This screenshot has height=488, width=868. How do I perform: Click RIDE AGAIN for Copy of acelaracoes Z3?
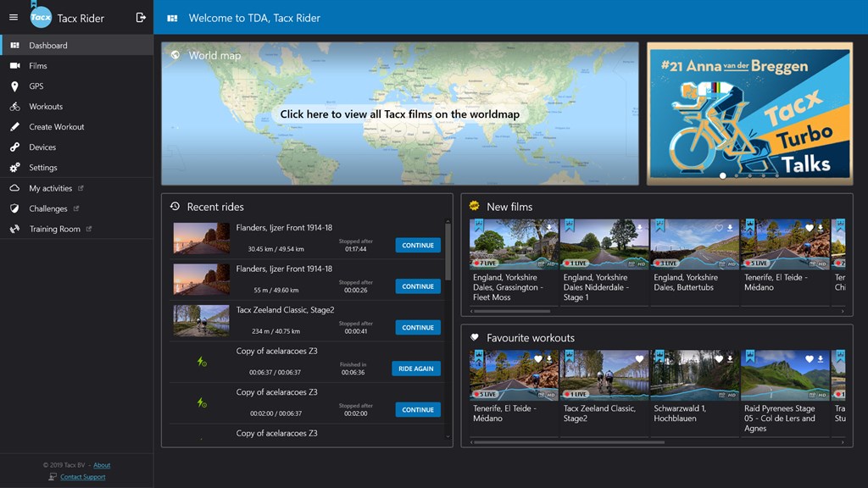[x=415, y=369]
